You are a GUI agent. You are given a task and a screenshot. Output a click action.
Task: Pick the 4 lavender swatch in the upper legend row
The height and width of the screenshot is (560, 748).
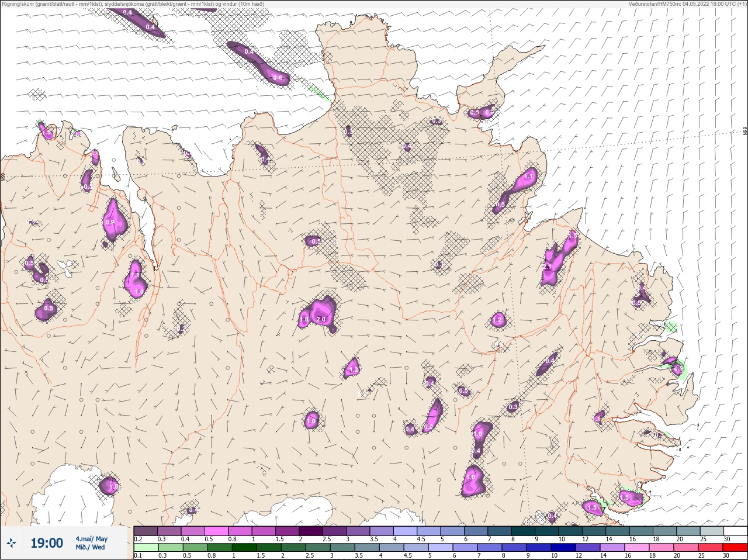[407, 531]
